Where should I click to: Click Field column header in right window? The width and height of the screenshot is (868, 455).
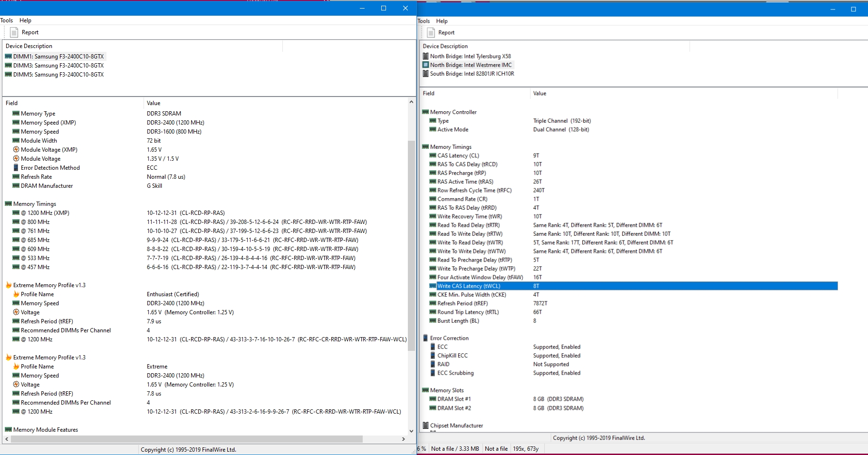pyautogui.click(x=475, y=93)
